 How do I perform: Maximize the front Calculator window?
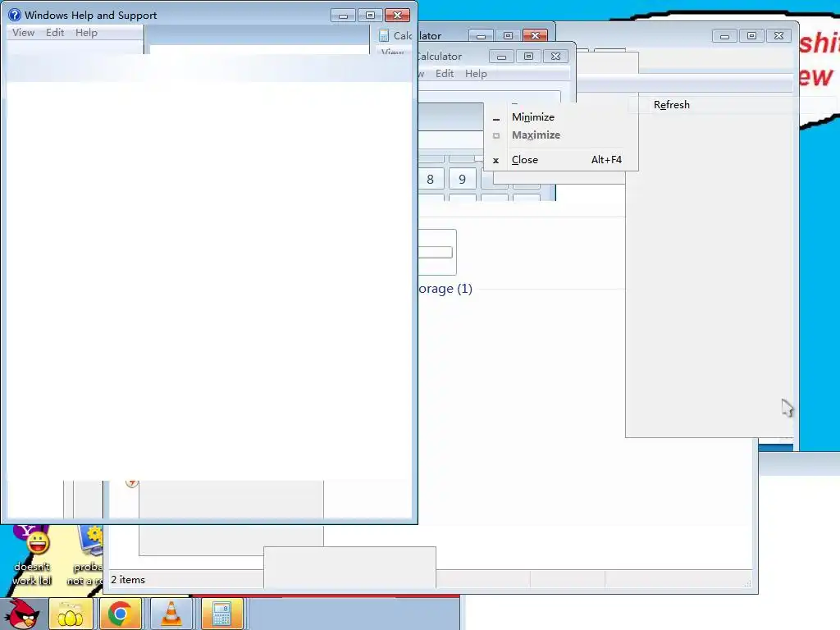coord(528,57)
